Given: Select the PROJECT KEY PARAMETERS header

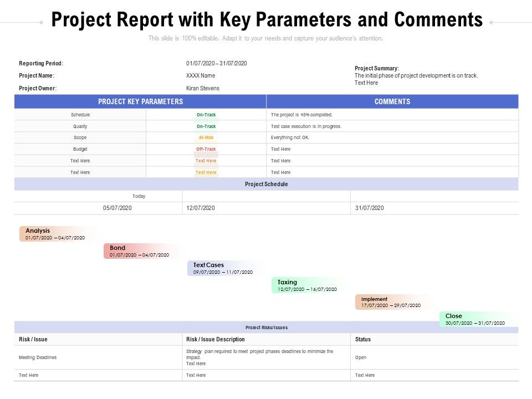Looking at the screenshot, I should click(140, 101).
